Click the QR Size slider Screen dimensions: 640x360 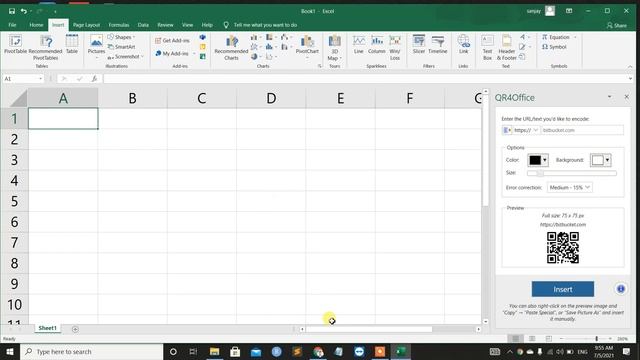tap(571, 173)
